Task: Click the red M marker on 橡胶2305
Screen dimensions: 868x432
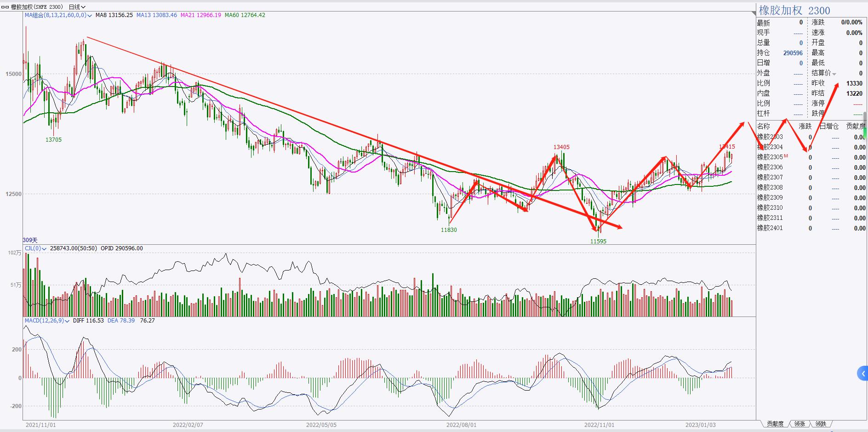Action: [x=786, y=156]
